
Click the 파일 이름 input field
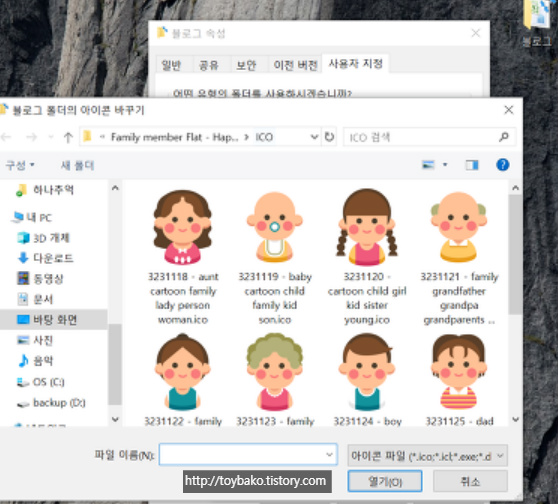248,455
